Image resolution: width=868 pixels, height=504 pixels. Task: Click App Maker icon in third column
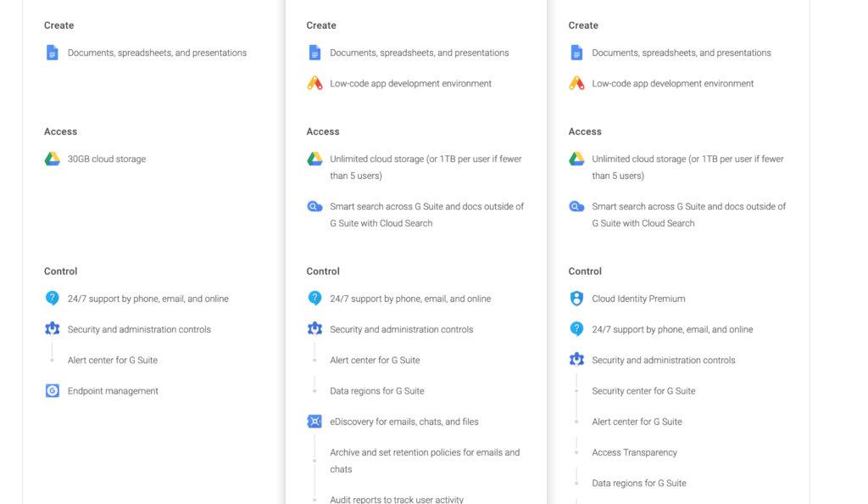tap(576, 83)
